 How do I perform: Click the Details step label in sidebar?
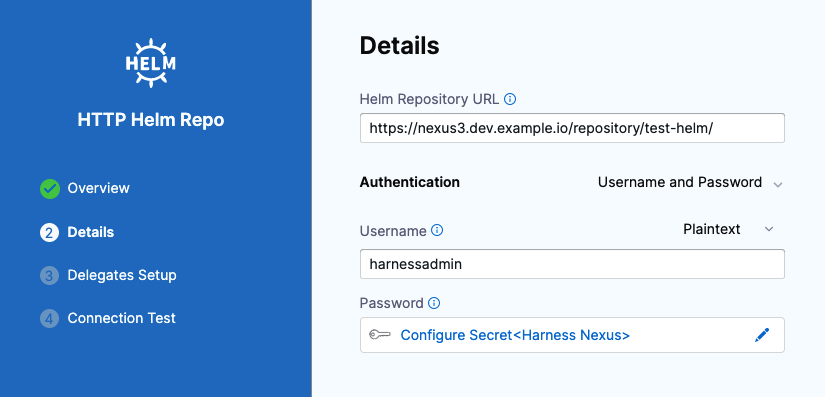coord(90,232)
